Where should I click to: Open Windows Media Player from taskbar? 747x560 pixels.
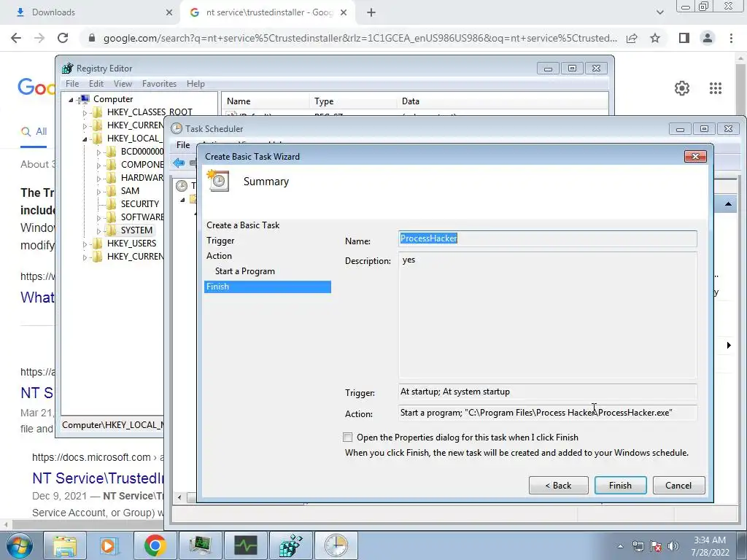109,545
